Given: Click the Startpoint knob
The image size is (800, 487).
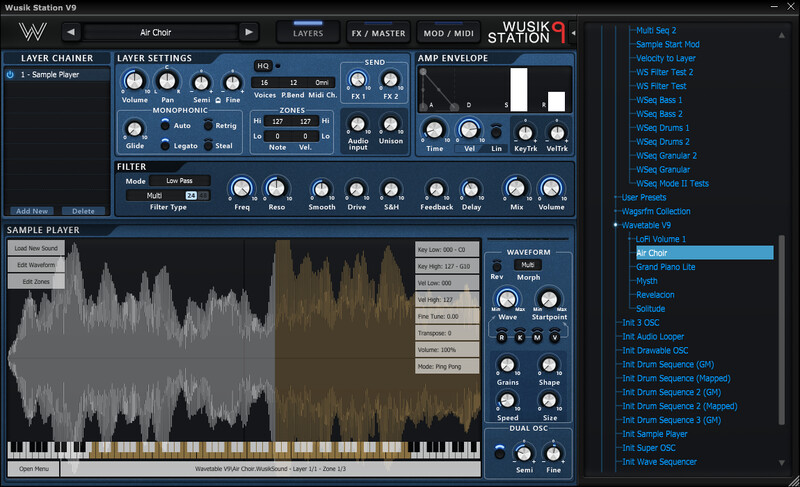Looking at the screenshot, I should 549,300.
